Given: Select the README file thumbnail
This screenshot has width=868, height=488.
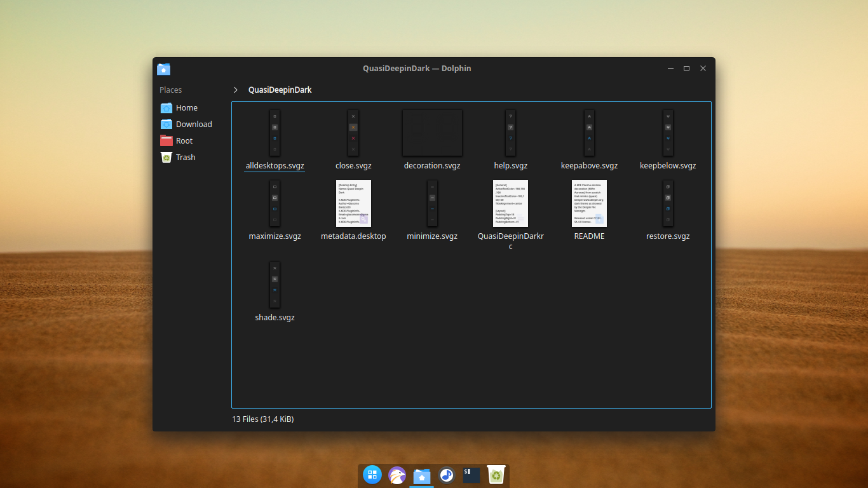Looking at the screenshot, I should [590, 203].
